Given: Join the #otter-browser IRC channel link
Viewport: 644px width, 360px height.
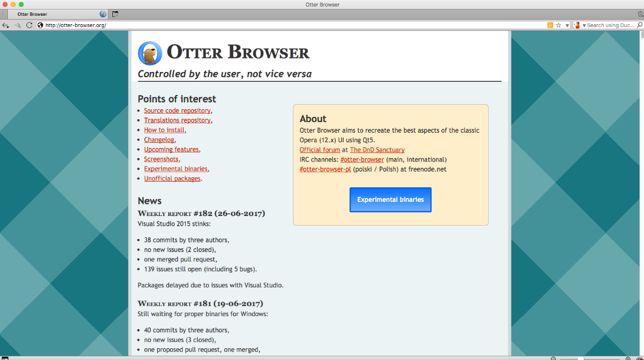Looking at the screenshot, I should [362, 159].
